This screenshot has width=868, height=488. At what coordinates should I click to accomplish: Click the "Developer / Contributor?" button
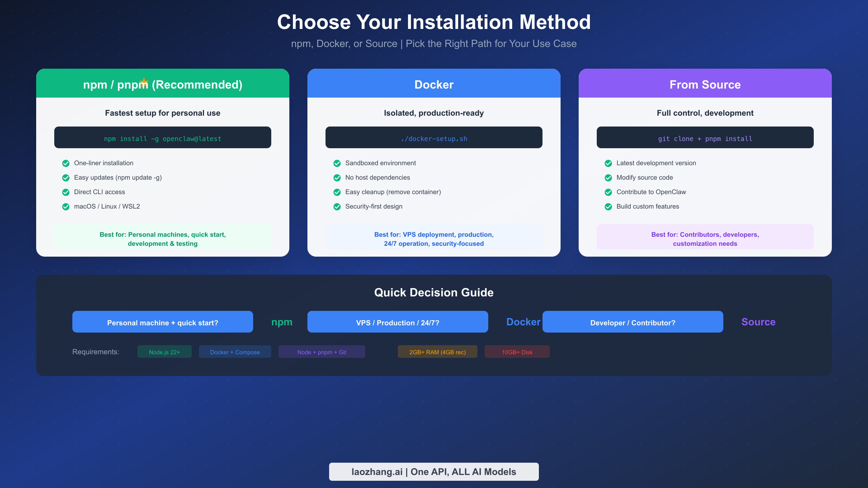click(633, 322)
